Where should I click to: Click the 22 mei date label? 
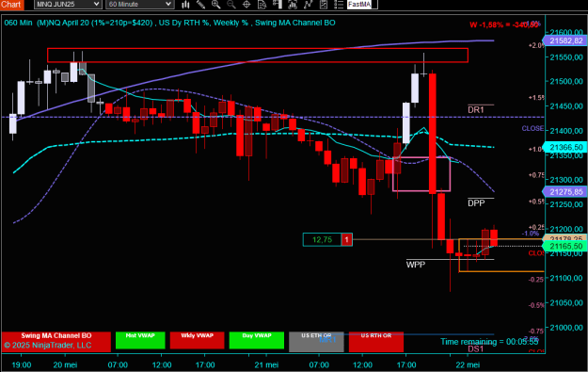[x=468, y=364]
